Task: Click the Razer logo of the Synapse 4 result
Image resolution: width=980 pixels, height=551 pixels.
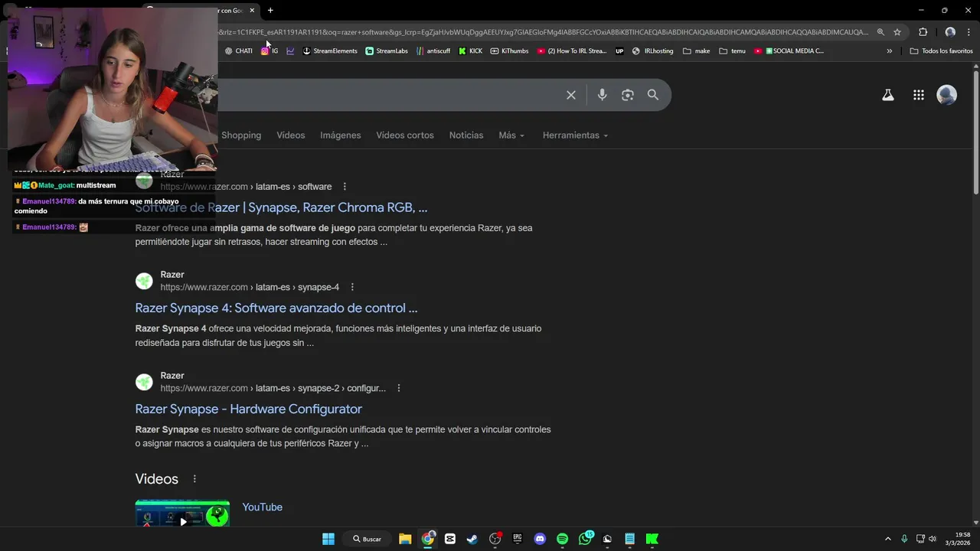Action: (144, 281)
